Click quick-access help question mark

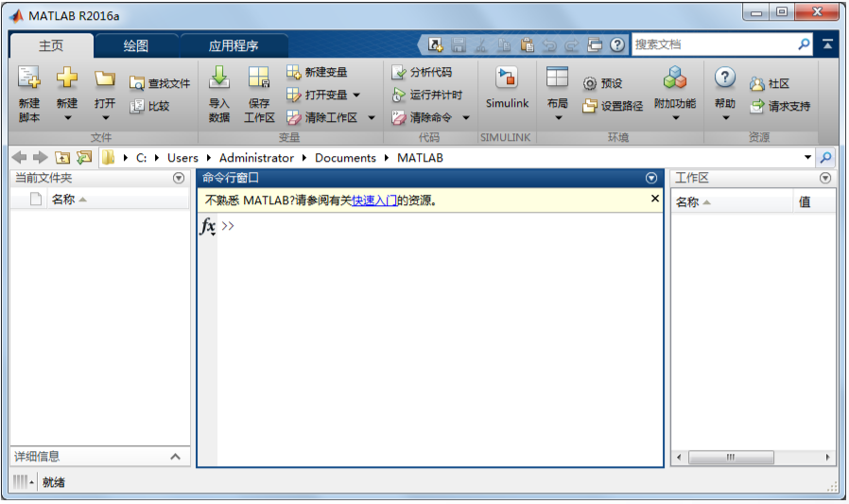pyautogui.click(x=617, y=45)
